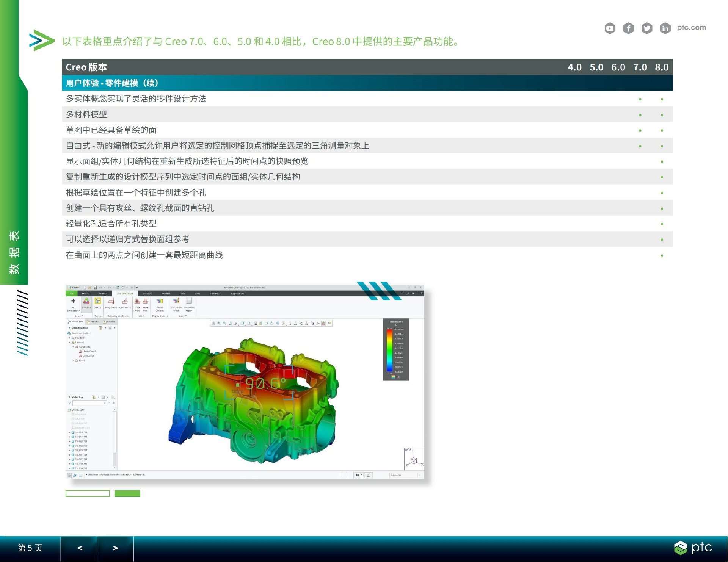Click the green filled progress bar segment
The image size is (728, 562).
tap(127, 493)
